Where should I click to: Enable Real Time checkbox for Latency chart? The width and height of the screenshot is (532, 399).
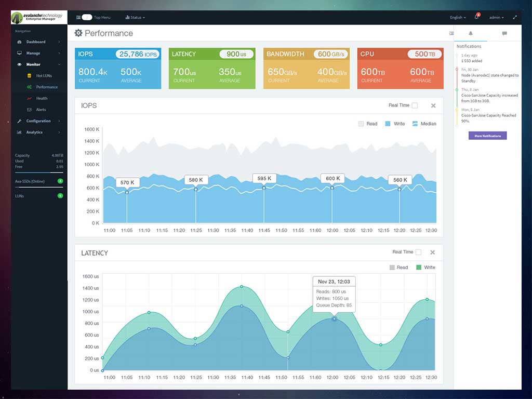click(x=418, y=252)
